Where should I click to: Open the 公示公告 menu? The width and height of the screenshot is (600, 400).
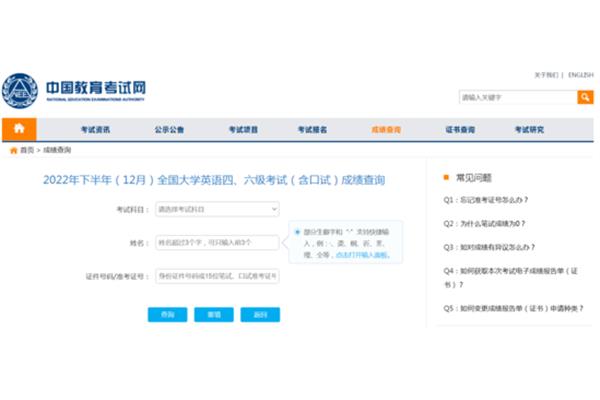(x=169, y=130)
